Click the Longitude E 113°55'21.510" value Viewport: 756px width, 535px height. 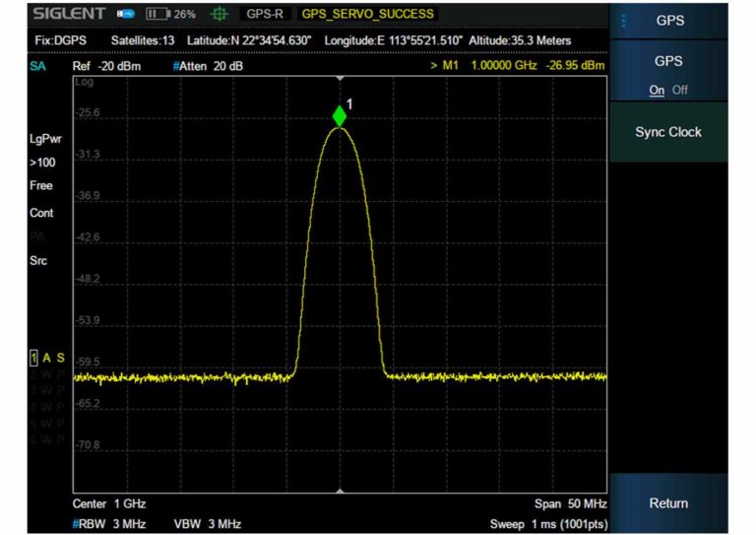[x=393, y=40]
